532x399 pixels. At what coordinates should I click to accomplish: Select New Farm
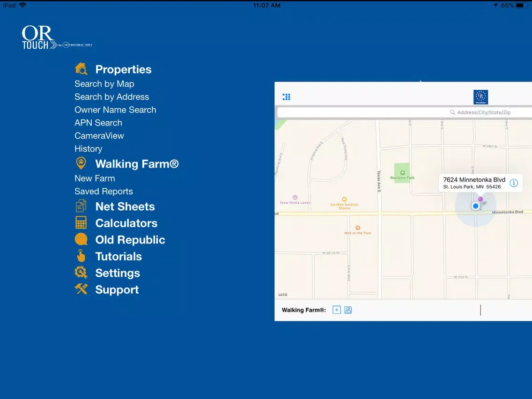[x=95, y=178]
